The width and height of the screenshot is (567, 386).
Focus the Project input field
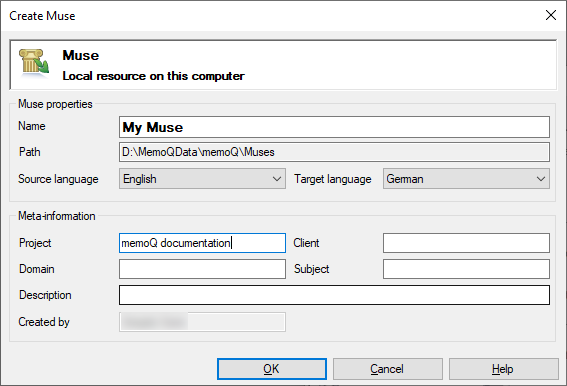pos(202,243)
